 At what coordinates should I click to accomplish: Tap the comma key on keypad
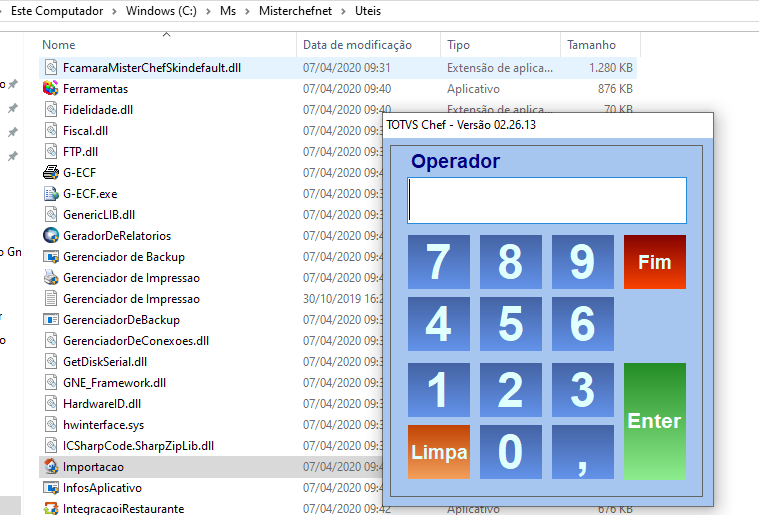click(583, 452)
